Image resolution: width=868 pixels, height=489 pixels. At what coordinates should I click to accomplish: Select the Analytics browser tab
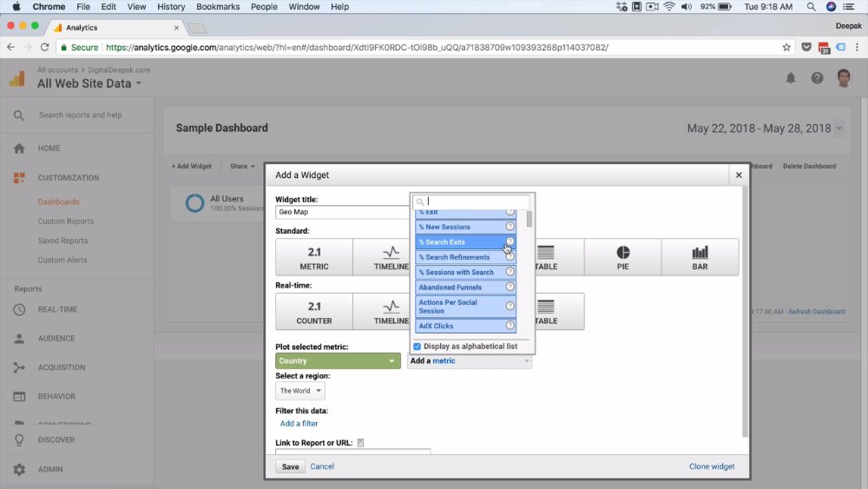click(116, 28)
